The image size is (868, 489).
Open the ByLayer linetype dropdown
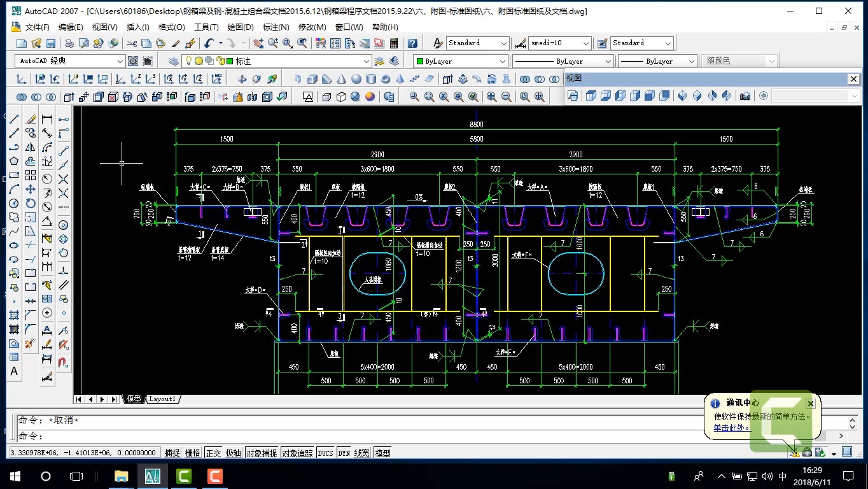tap(563, 61)
